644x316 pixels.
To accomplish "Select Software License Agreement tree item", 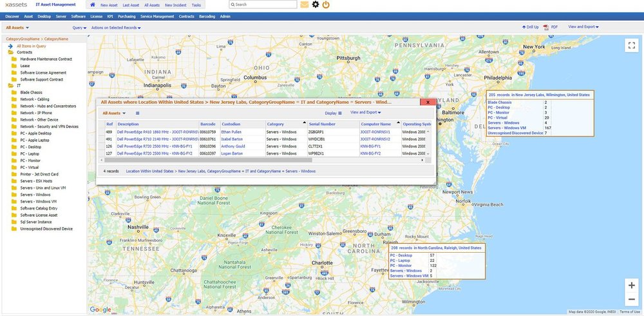I will [x=43, y=73].
